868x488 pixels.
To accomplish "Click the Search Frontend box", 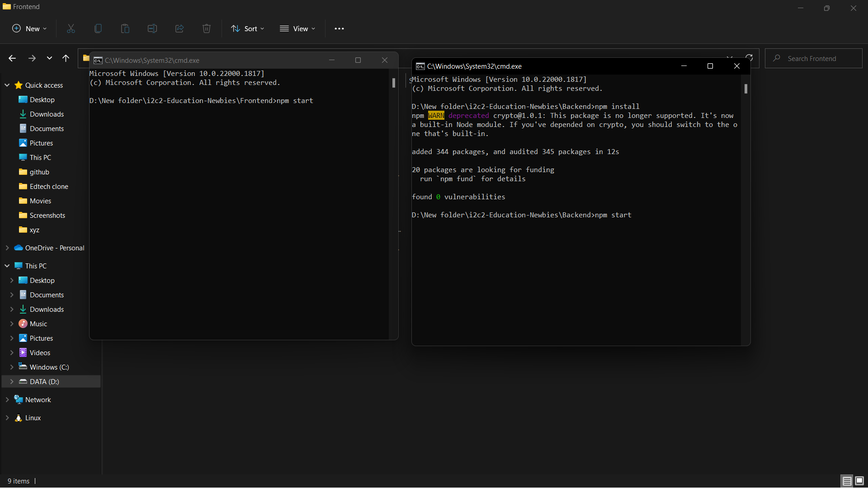I will coord(814,58).
